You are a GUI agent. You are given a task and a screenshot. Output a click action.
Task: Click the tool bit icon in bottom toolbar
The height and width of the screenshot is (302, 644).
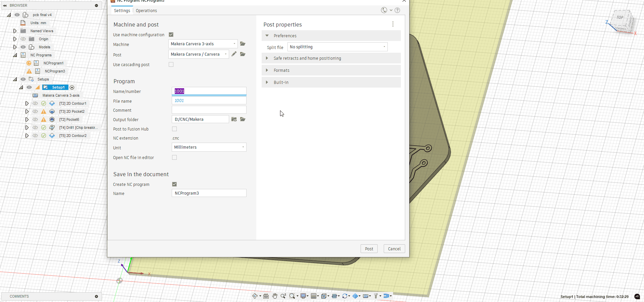tap(376, 296)
